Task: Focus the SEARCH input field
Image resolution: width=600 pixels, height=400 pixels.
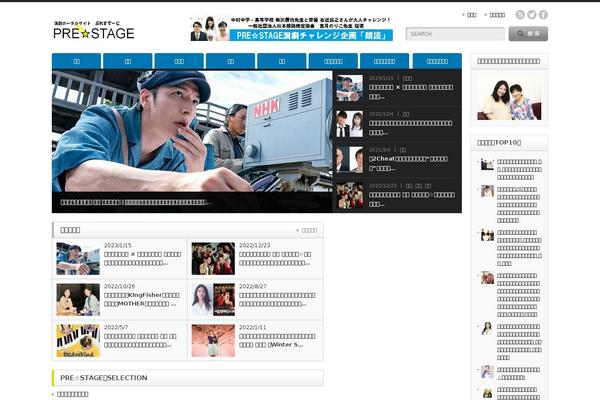Action: [x=455, y=34]
